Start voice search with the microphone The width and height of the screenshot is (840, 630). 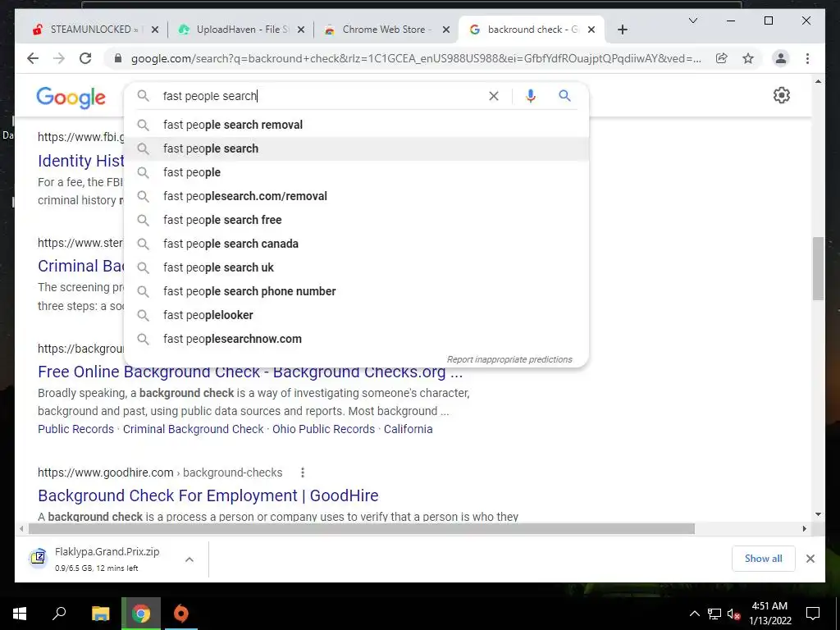[x=531, y=96]
